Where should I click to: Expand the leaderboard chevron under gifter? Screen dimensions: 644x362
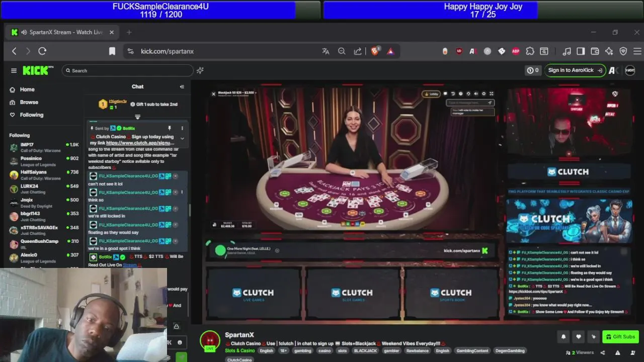click(x=137, y=117)
